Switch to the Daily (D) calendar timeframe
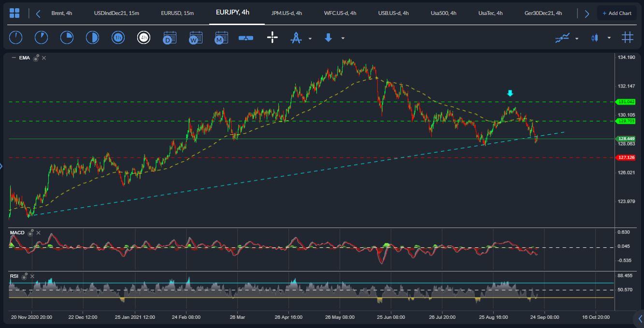644x328 pixels. pyautogui.click(x=170, y=37)
